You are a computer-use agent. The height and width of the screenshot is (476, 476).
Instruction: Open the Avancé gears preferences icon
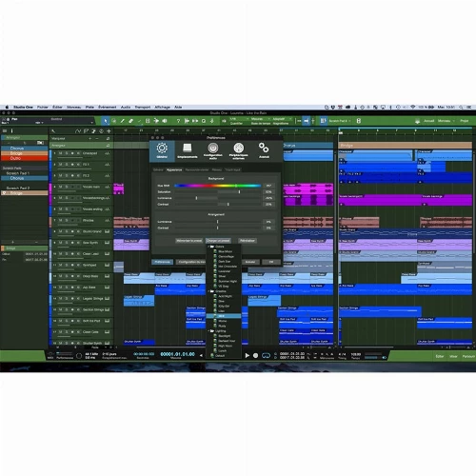[x=264, y=150]
